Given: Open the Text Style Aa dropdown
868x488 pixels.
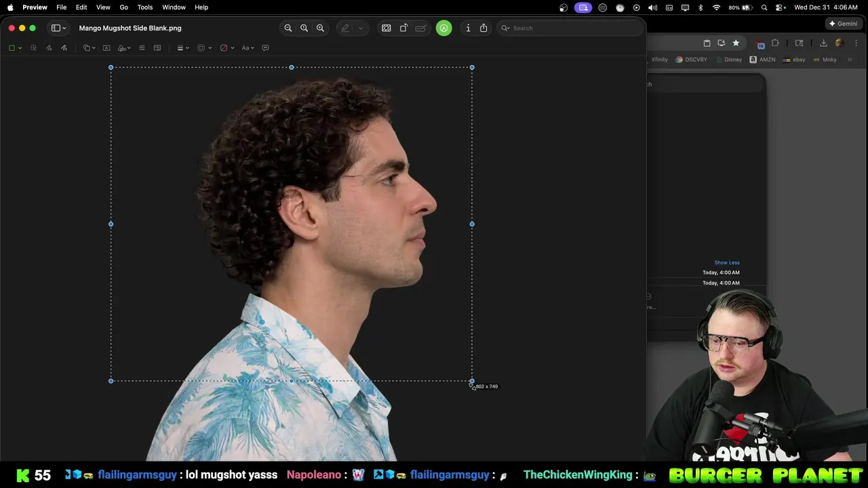Looking at the screenshot, I should point(248,48).
